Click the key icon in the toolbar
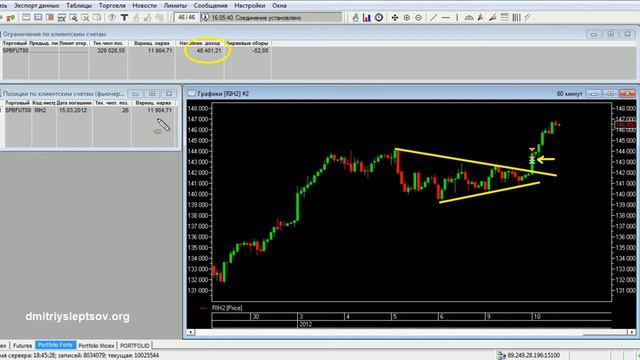The width and height of the screenshot is (640, 360). point(10,18)
